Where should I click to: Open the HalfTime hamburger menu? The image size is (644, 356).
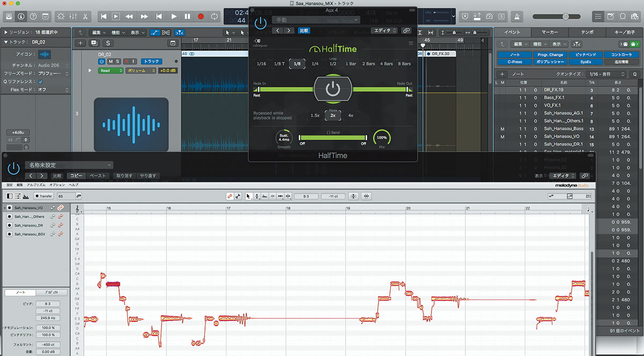click(x=411, y=43)
